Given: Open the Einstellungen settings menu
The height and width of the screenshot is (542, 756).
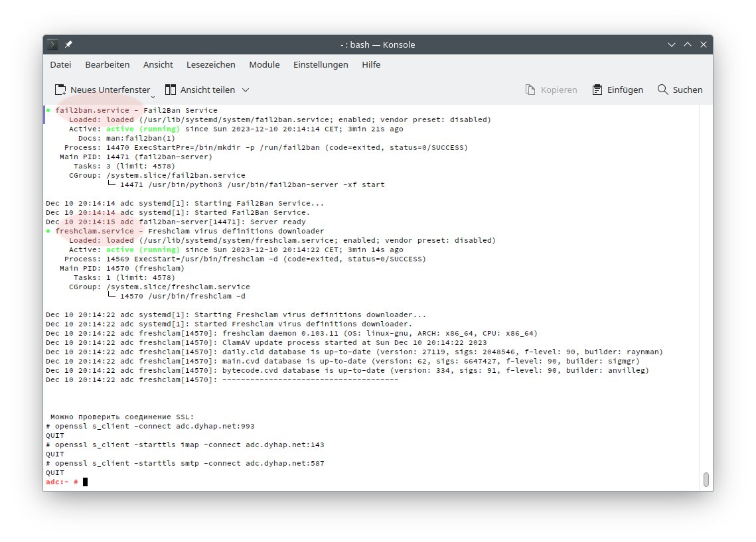Looking at the screenshot, I should tap(321, 64).
